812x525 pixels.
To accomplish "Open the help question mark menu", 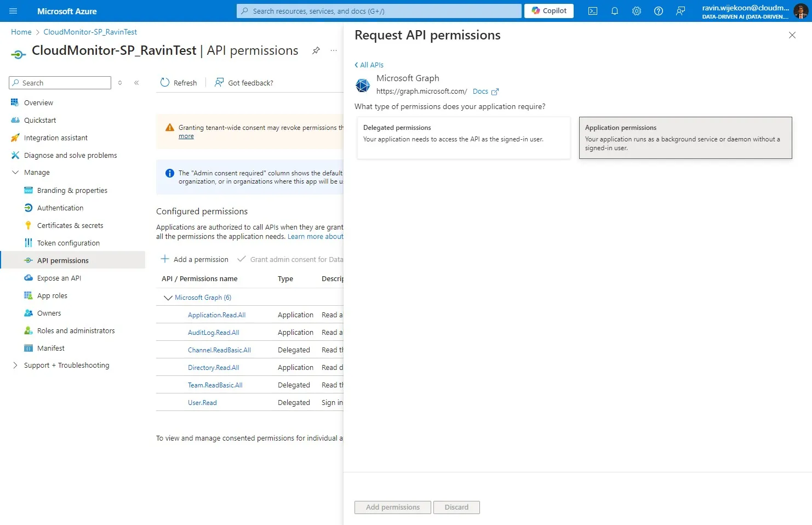I will tap(659, 11).
